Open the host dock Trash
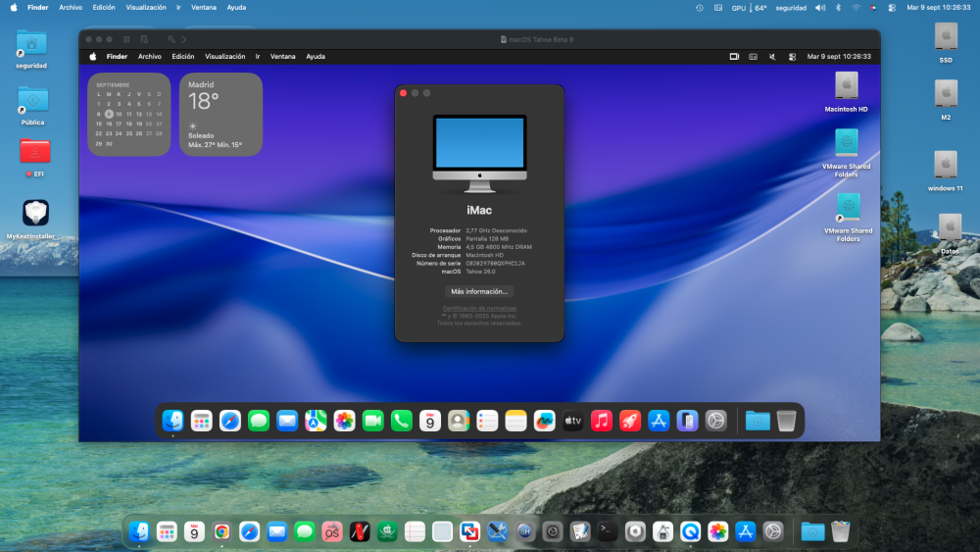Screen dimensions: 980x552 [841, 531]
